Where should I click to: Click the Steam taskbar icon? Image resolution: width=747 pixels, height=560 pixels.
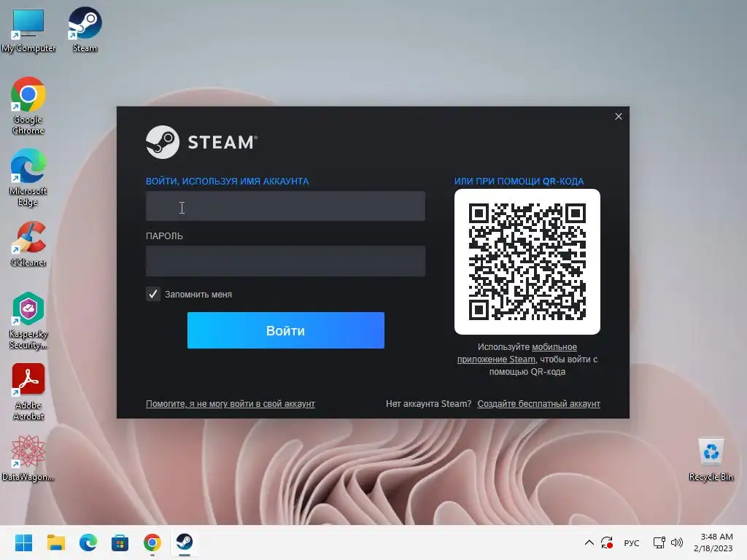coord(185,542)
